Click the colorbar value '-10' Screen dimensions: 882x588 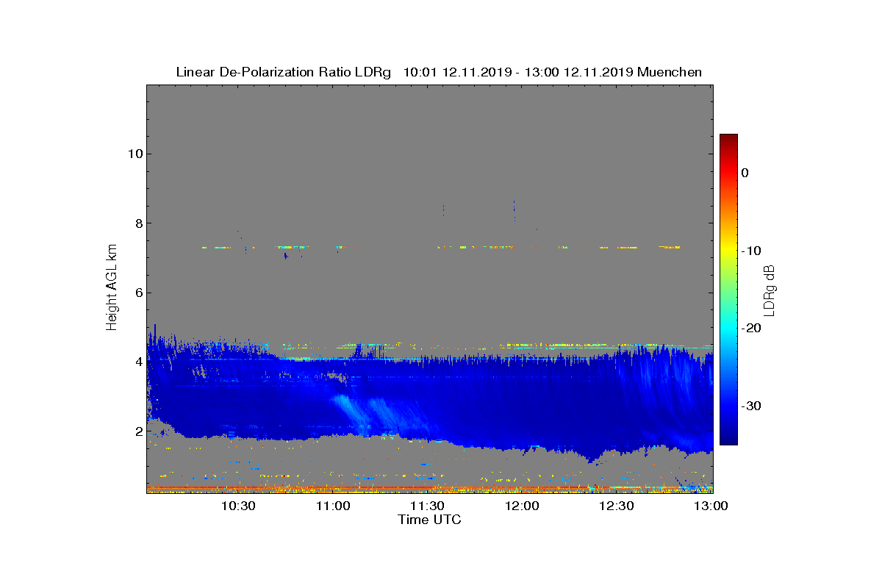[x=750, y=251]
